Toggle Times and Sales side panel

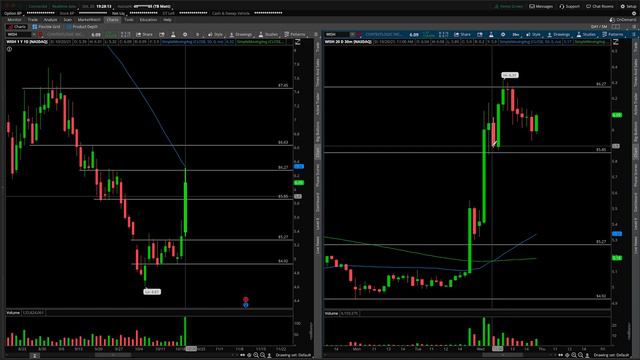pos(318,72)
